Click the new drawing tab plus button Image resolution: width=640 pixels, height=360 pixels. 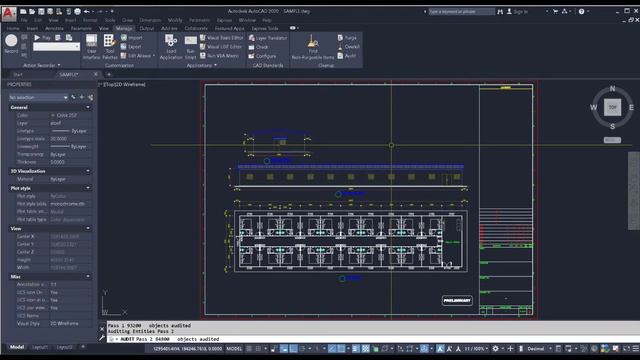click(109, 75)
